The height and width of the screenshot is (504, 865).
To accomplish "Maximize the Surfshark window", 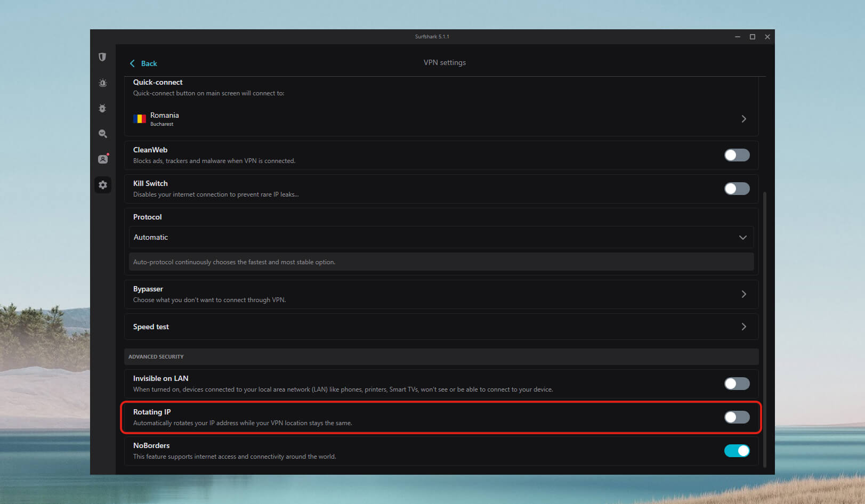I will (x=753, y=37).
